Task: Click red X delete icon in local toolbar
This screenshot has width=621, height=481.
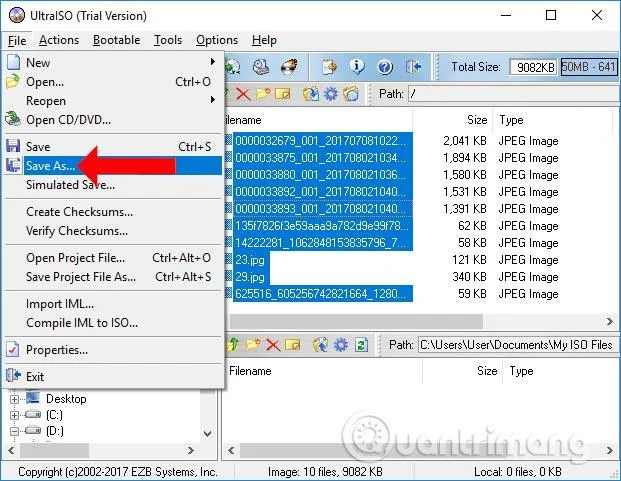Action: (272, 345)
